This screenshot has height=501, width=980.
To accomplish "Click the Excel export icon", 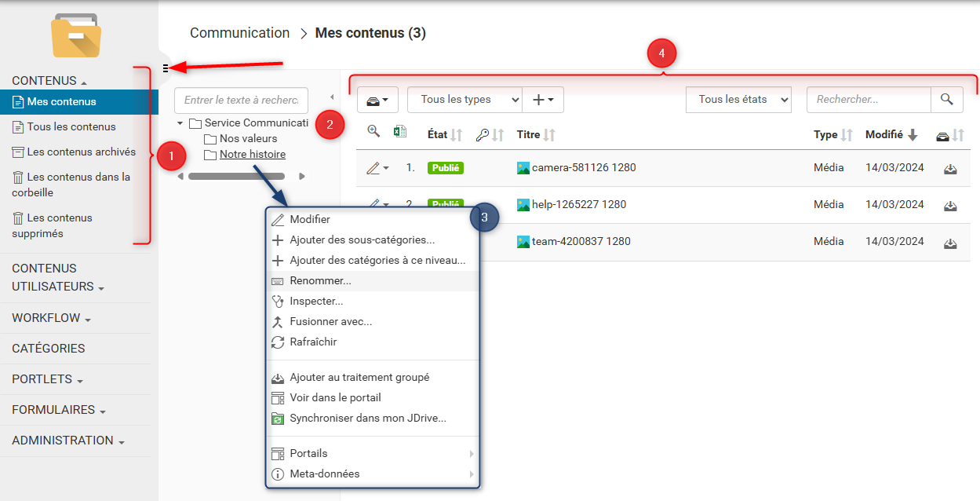I will (x=399, y=132).
